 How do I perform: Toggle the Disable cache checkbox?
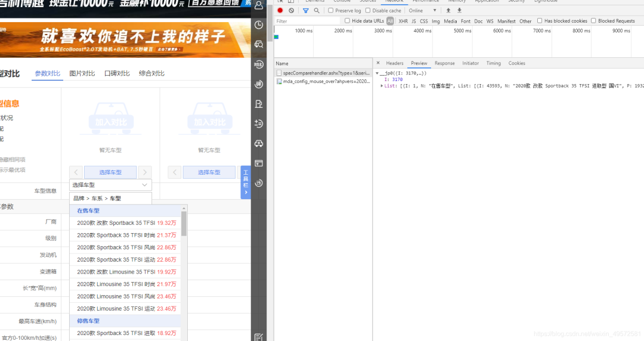pos(368,11)
